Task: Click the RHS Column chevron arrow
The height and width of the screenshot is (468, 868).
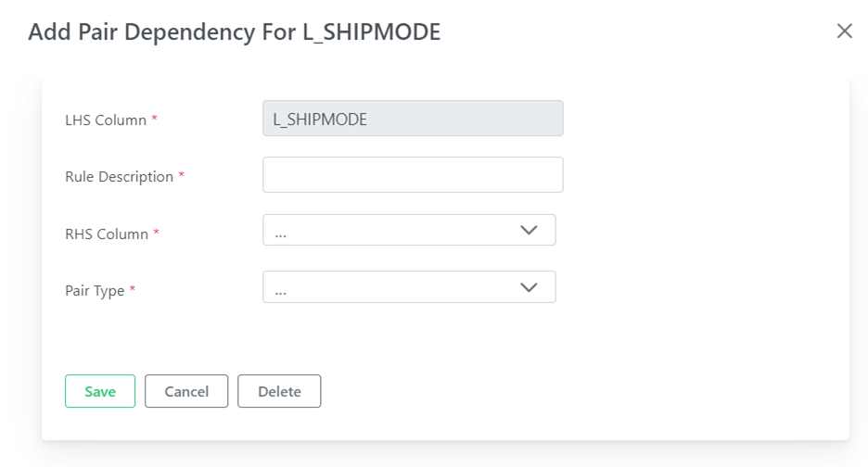Action: tap(529, 230)
